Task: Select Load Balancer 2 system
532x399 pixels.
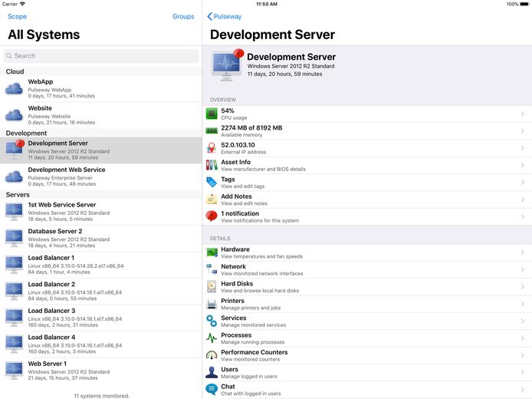Action: point(101,292)
